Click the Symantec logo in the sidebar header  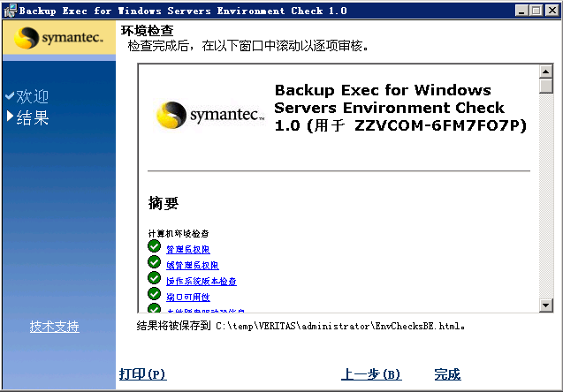(58, 40)
